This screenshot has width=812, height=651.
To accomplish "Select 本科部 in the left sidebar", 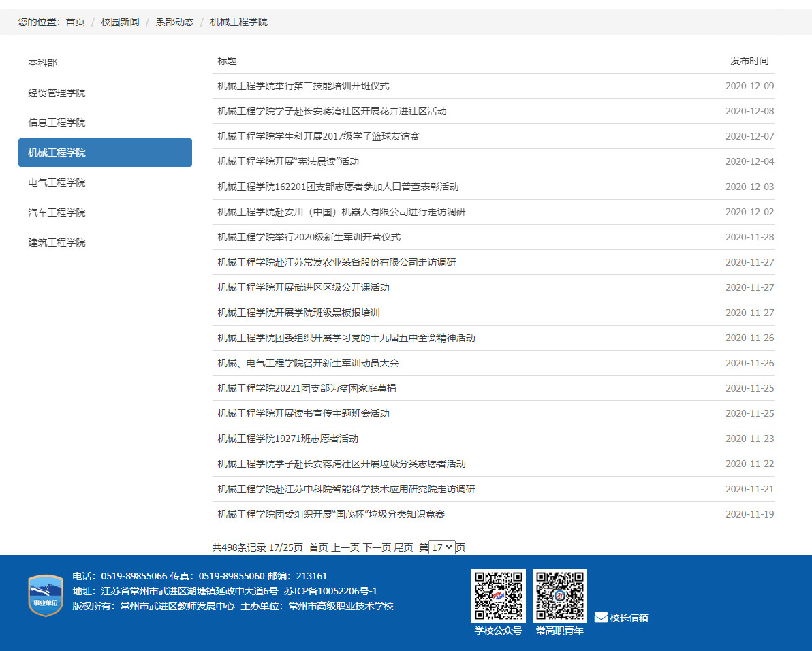I will point(42,63).
